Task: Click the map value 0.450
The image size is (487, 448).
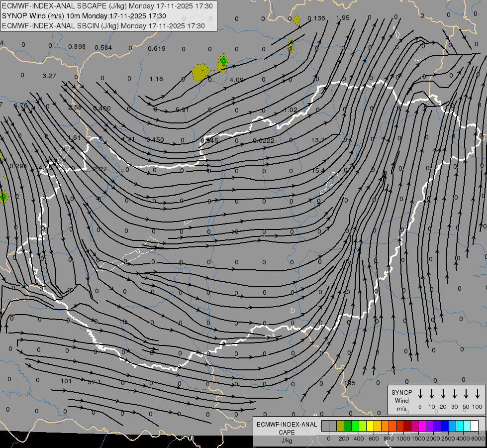Action: 155,139
